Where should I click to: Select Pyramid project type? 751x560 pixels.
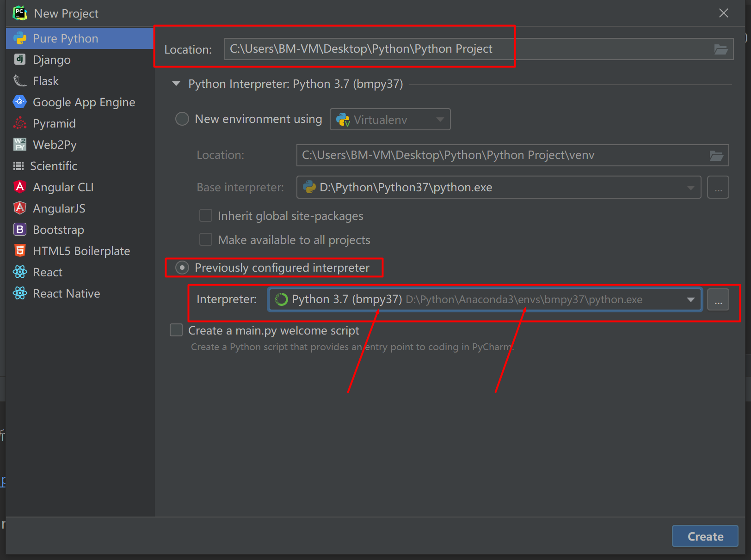[80, 123]
